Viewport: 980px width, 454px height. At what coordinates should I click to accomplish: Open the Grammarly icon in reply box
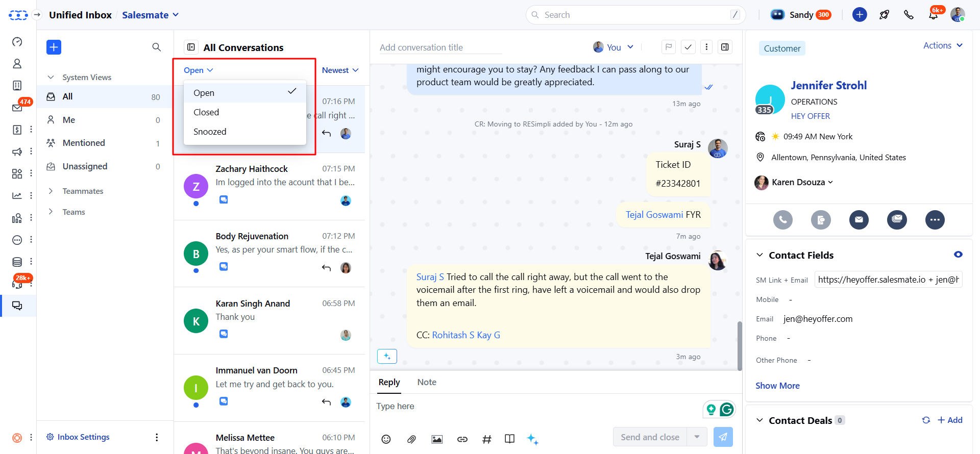pos(727,409)
